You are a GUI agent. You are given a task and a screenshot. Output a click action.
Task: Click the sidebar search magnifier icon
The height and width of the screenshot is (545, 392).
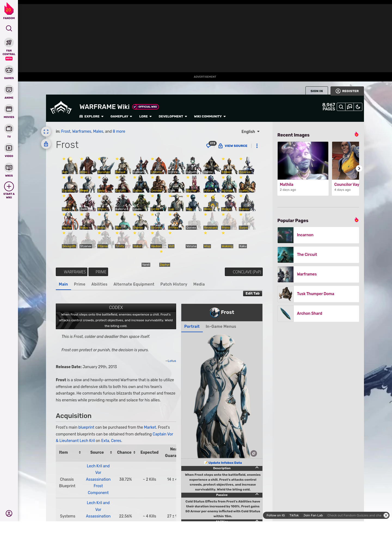click(9, 28)
